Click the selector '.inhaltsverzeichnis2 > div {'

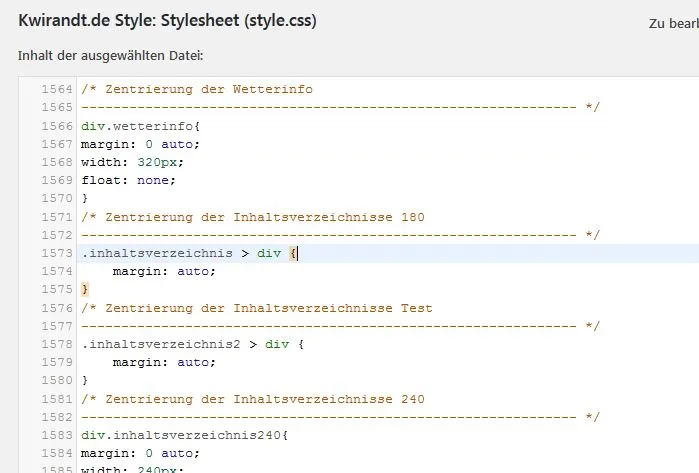pyautogui.click(x=193, y=344)
